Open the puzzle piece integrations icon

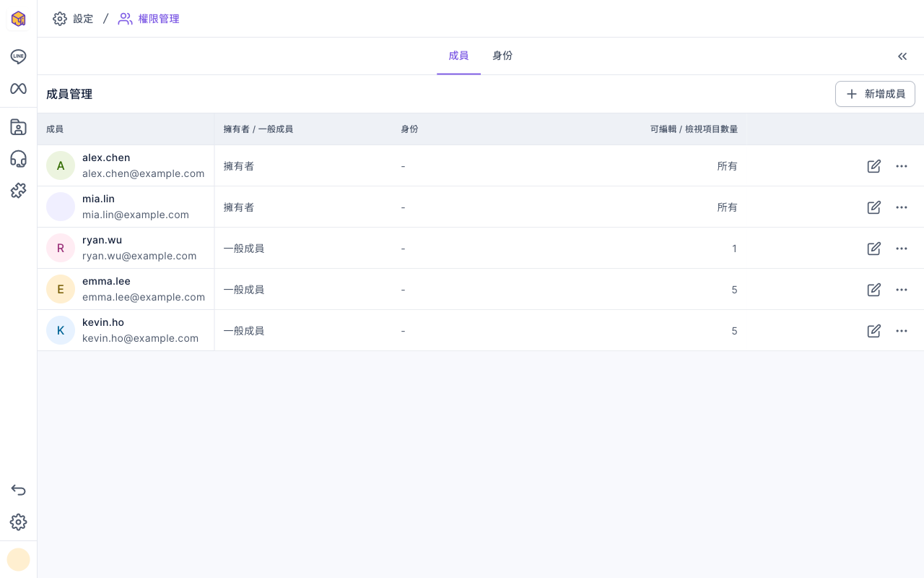[x=18, y=191]
